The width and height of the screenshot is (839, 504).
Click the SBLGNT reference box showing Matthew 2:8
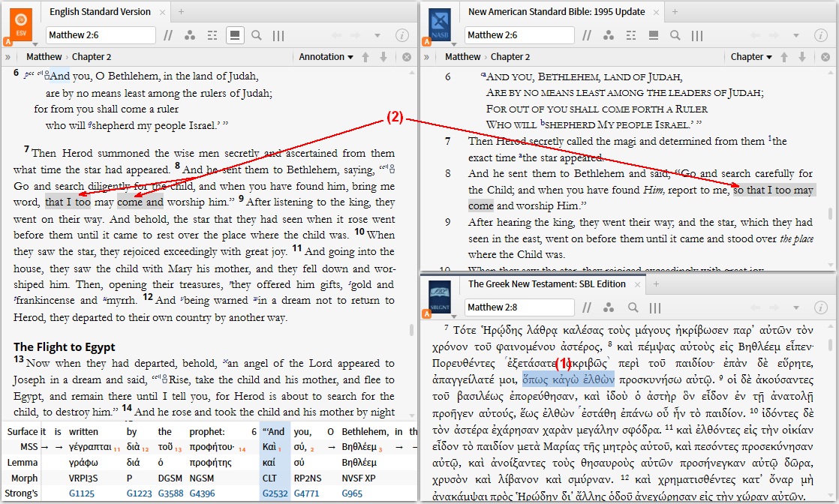(519, 307)
